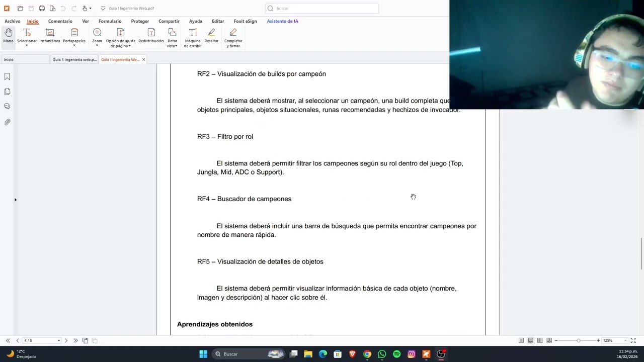This screenshot has width=644, height=362.
Task: Click the taskbar Buscar search box
Action: [x=249, y=354]
